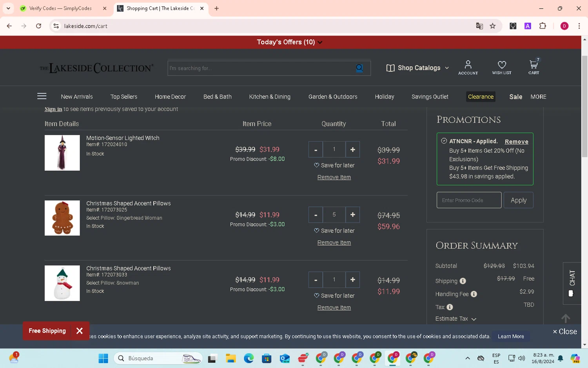This screenshot has width=588, height=368.
Task: Remove the Snowman pillow item
Action: (x=334, y=308)
